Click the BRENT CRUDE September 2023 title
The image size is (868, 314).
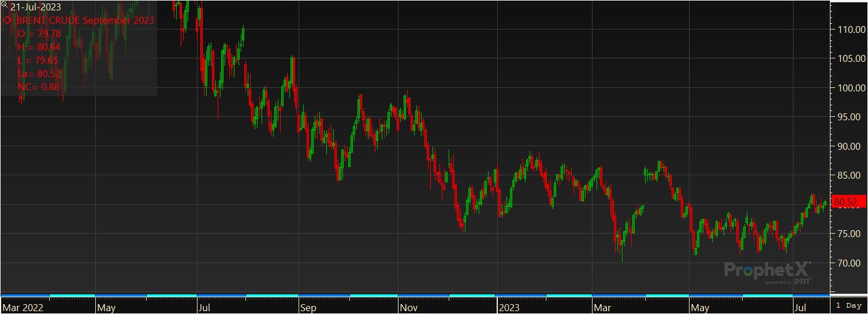[x=85, y=20]
